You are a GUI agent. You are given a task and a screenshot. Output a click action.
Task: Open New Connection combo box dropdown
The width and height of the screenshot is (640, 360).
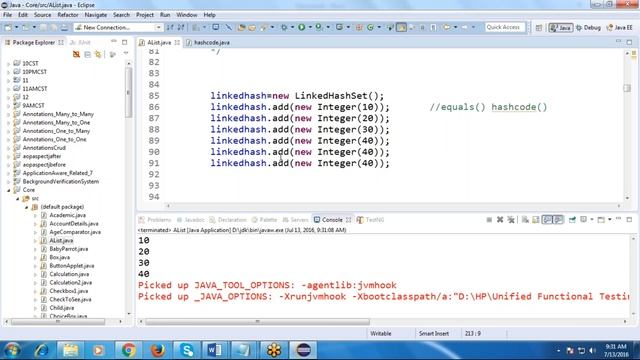pyautogui.click(x=158, y=27)
